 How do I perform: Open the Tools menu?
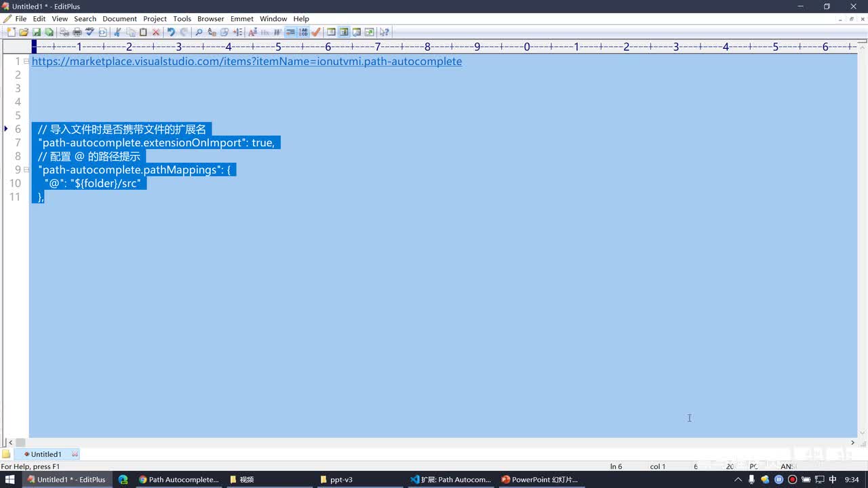click(x=182, y=19)
